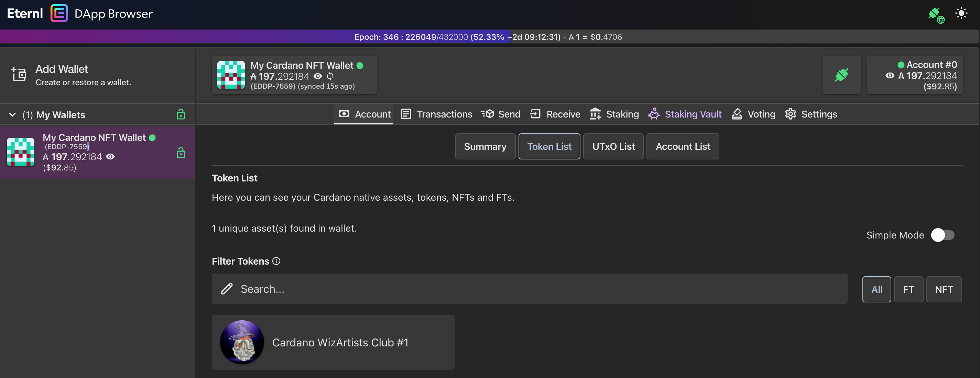Select the Token List button

click(549, 146)
